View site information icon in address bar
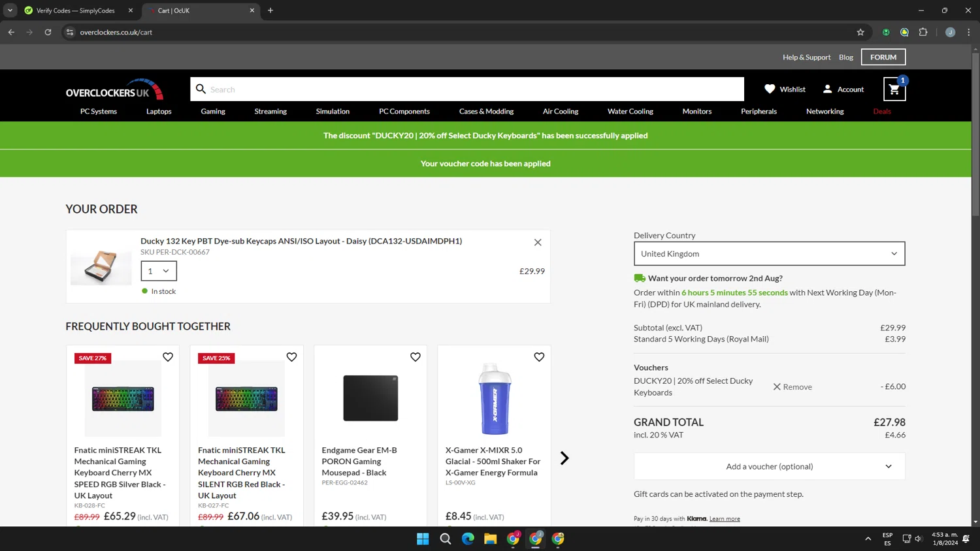The width and height of the screenshot is (980, 551). pyautogui.click(x=70, y=32)
